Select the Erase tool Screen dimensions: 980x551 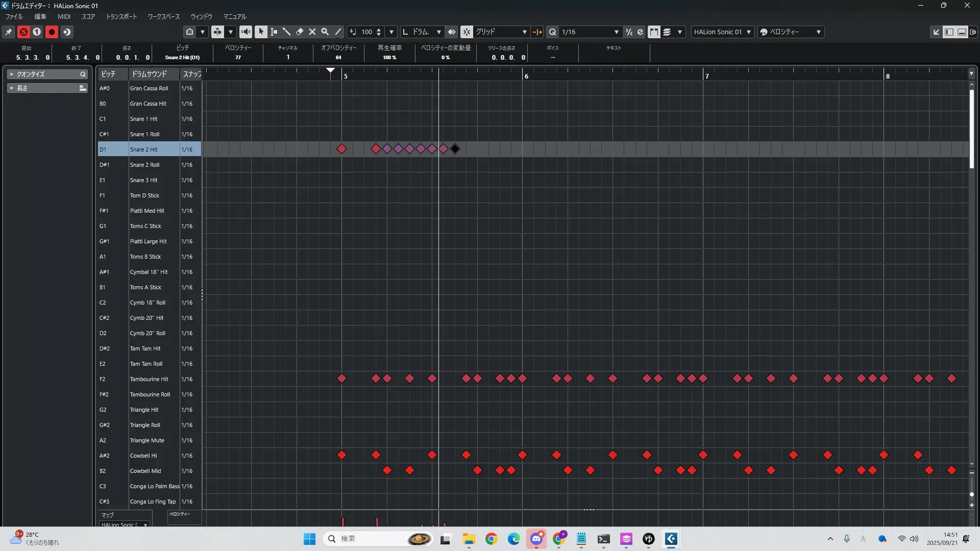coord(300,32)
